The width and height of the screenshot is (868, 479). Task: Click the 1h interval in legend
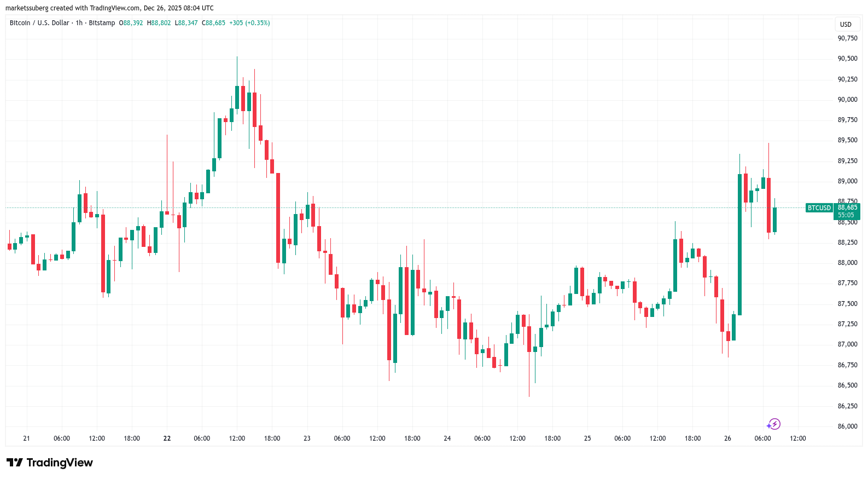click(x=79, y=23)
